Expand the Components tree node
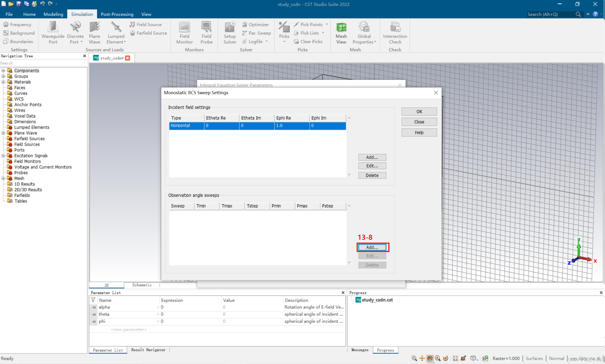605x364 pixels. point(3,71)
